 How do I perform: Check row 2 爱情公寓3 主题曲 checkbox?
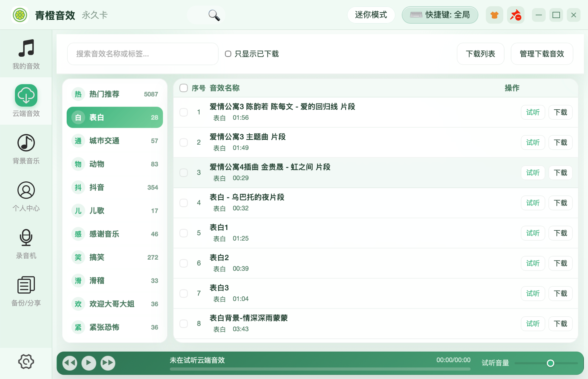tap(184, 142)
